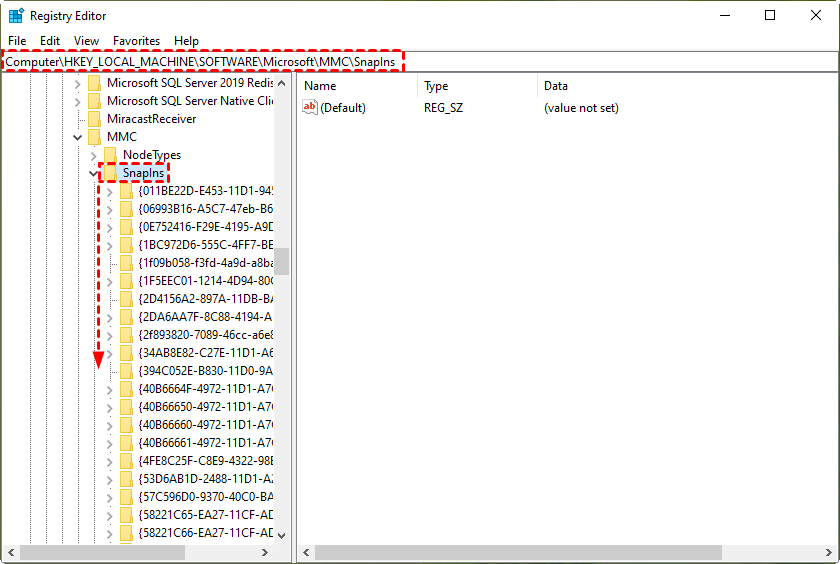The width and height of the screenshot is (840, 564).
Task: Expand the Microsoft SQL Server Native Client key
Action: 78,102
